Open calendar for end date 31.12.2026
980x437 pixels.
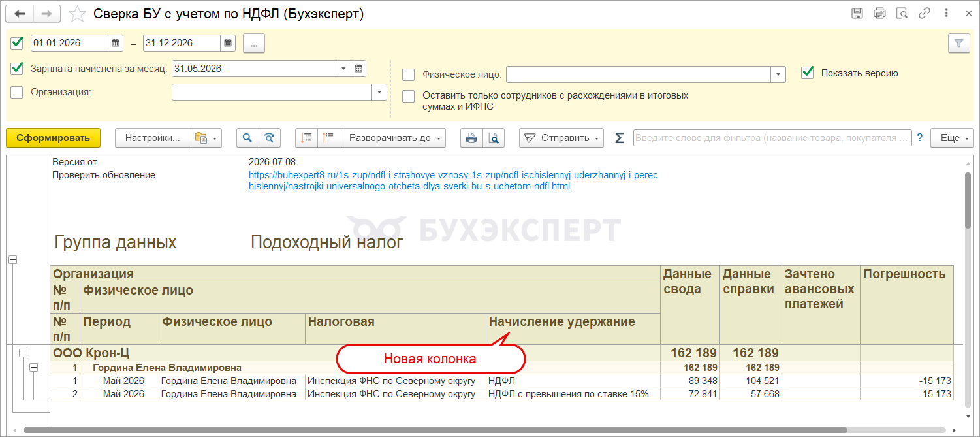(228, 43)
